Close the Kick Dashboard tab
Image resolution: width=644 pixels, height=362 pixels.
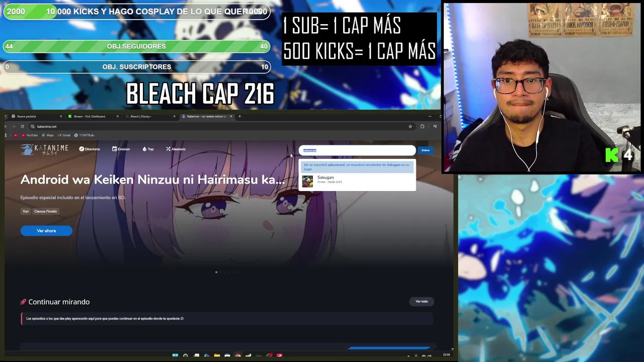(118, 116)
